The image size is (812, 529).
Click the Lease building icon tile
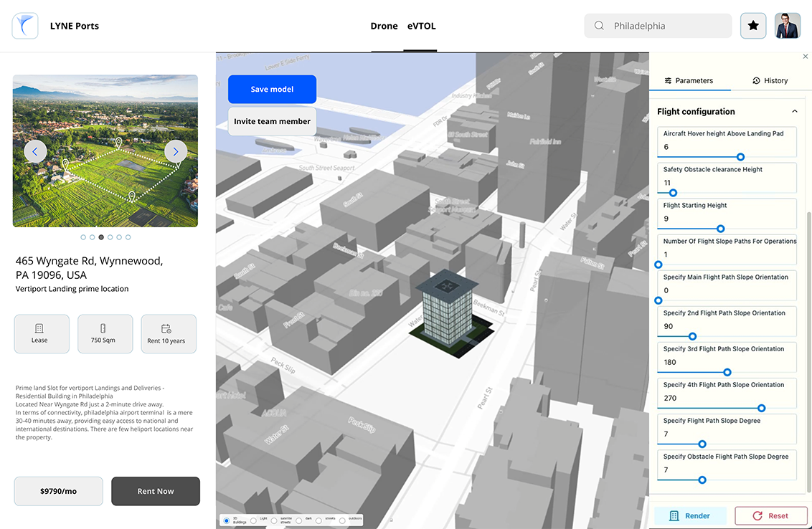42,334
